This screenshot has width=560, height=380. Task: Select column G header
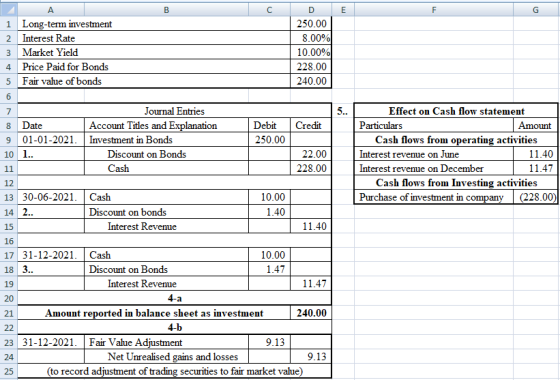tap(536, 10)
